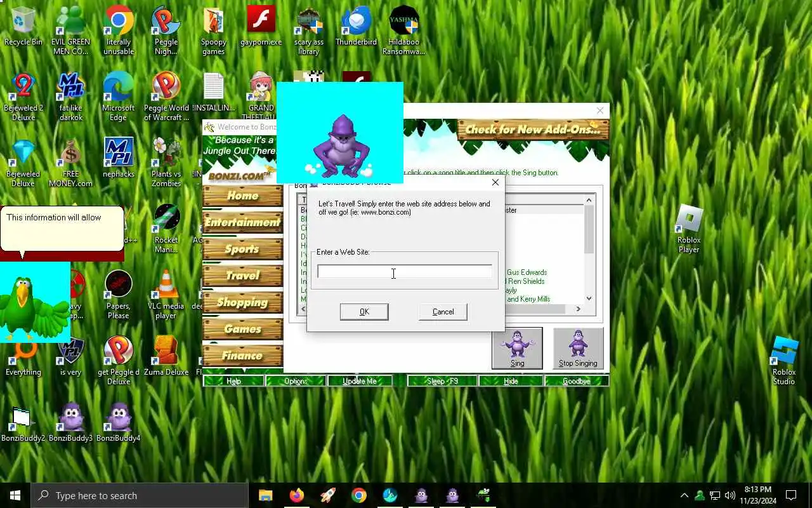Open the Travel wooden menu item
The image size is (812, 508).
(243, 276)
